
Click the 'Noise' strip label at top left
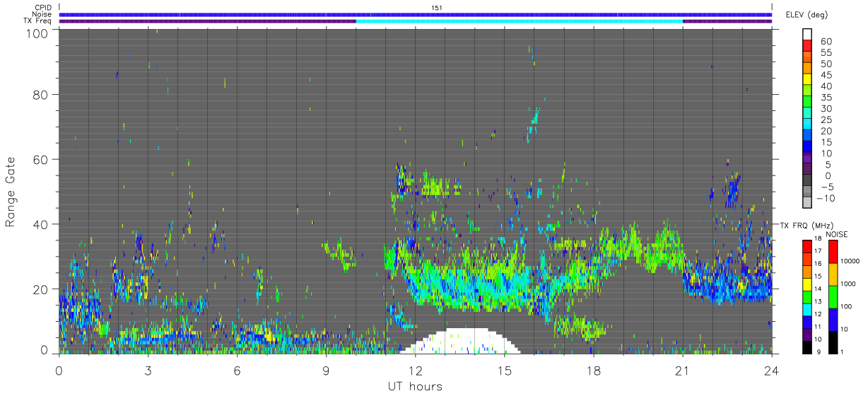(x=42, y=14)
